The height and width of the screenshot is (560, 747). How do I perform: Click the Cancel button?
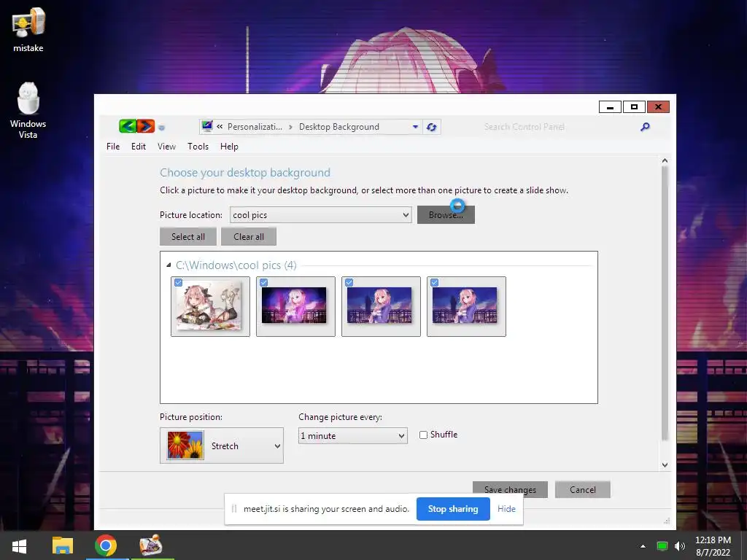[x=583, y=489]
